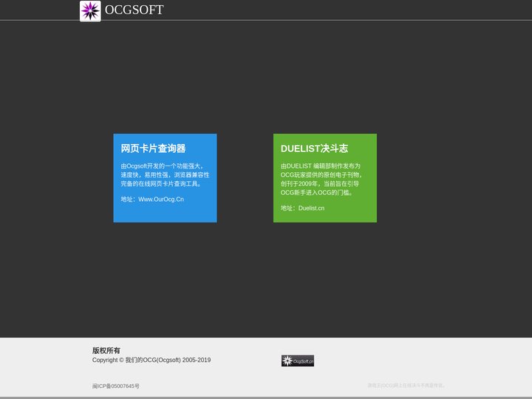
Task: Click the OcgSoft.cn footer badge
Action: click(298, 361)
